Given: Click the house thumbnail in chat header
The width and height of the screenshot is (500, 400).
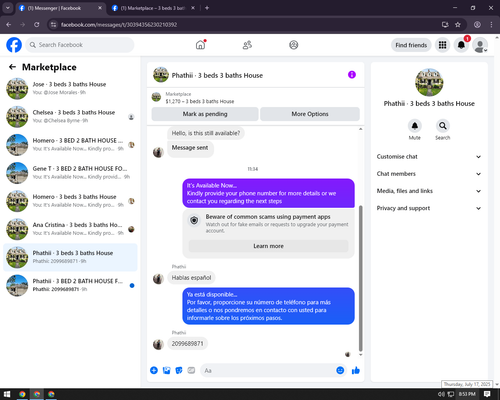Looking at the screenshot, I should click(161, 75).
